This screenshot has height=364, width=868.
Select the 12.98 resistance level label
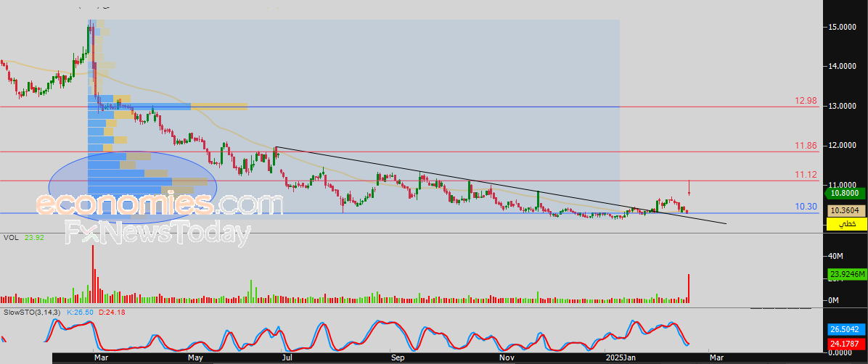(x=806, y=101)
